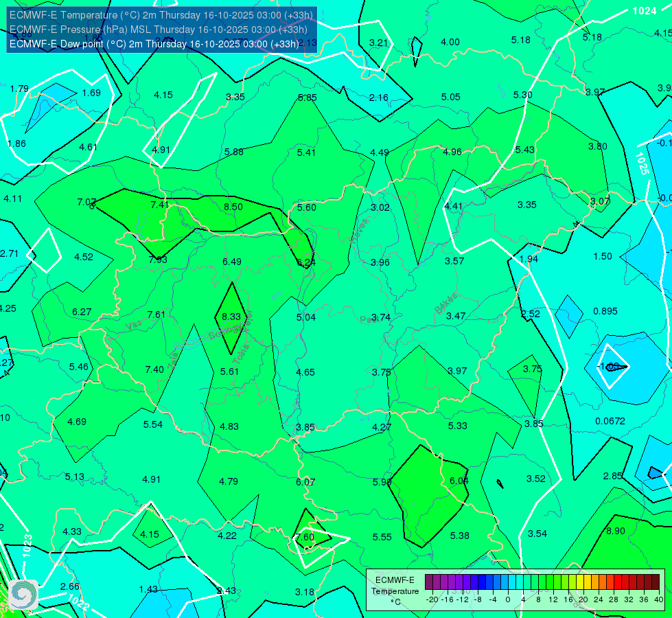Click the Békés county label
This screenshot has height=618, width=672.
pos(446,303)
